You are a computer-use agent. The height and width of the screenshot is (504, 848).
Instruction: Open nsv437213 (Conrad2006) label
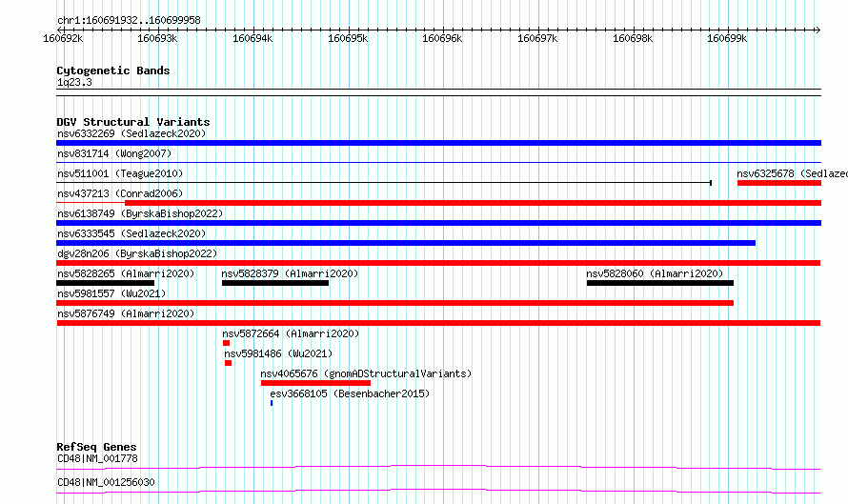pos(120,193)
